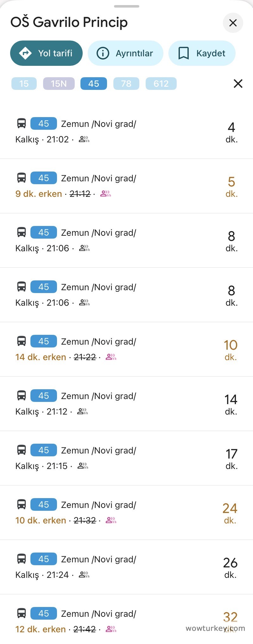This screenshot has width=253, height=644.
Task: Tap crowdedness icon on 21:02 departure
Action: click(84, 139)
